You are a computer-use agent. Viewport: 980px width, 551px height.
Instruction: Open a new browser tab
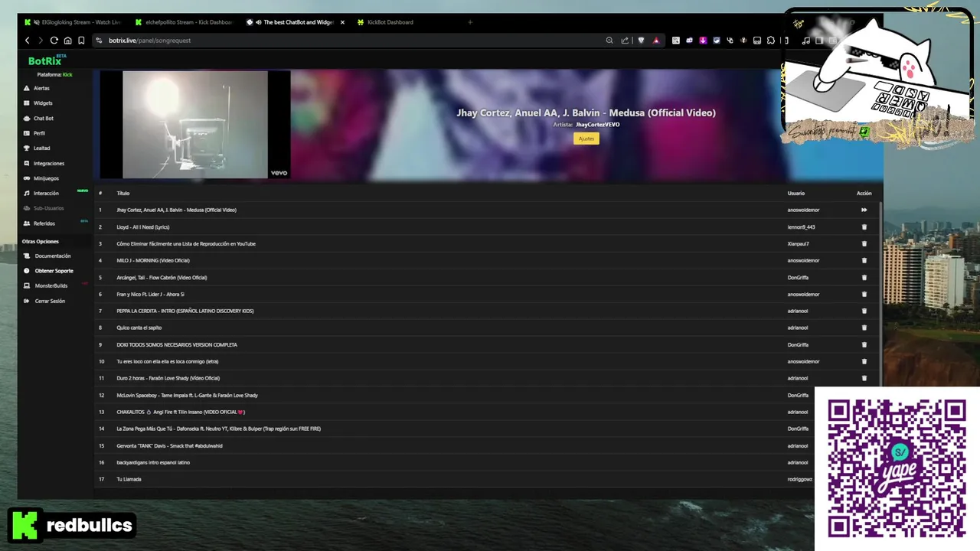pos(470,22)
